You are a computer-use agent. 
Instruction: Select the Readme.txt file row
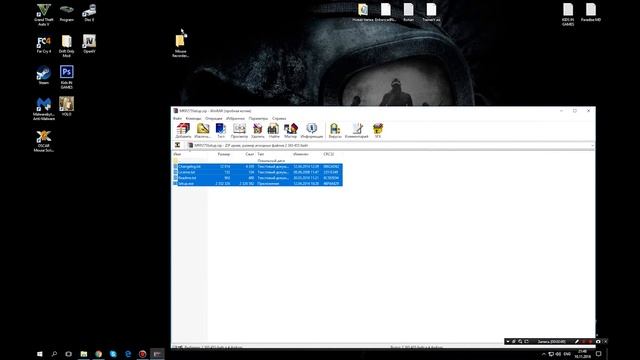(x=258, y=178)
